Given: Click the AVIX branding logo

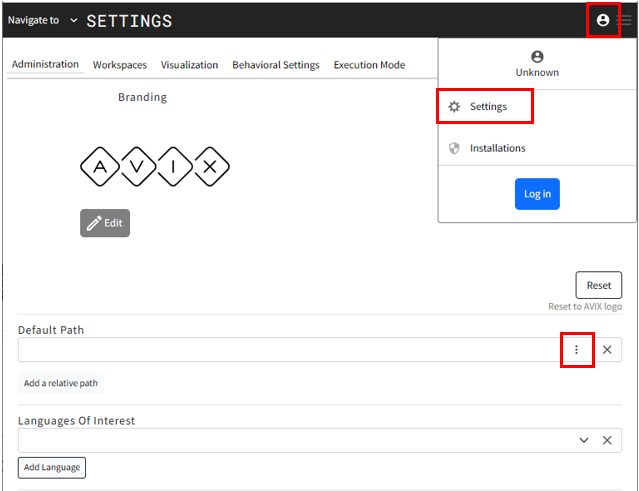Looking at the screenshot, I should tap(155, 167).
